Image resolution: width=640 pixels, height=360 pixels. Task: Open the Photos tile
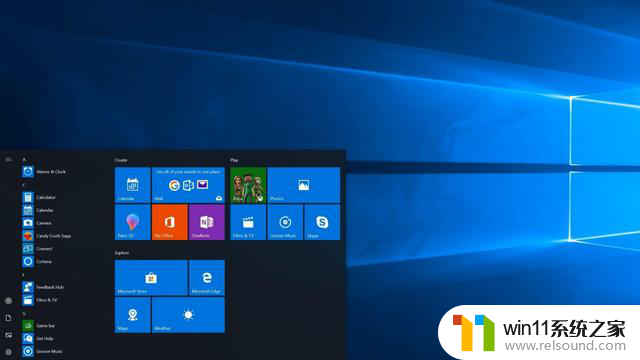point(304,185)
